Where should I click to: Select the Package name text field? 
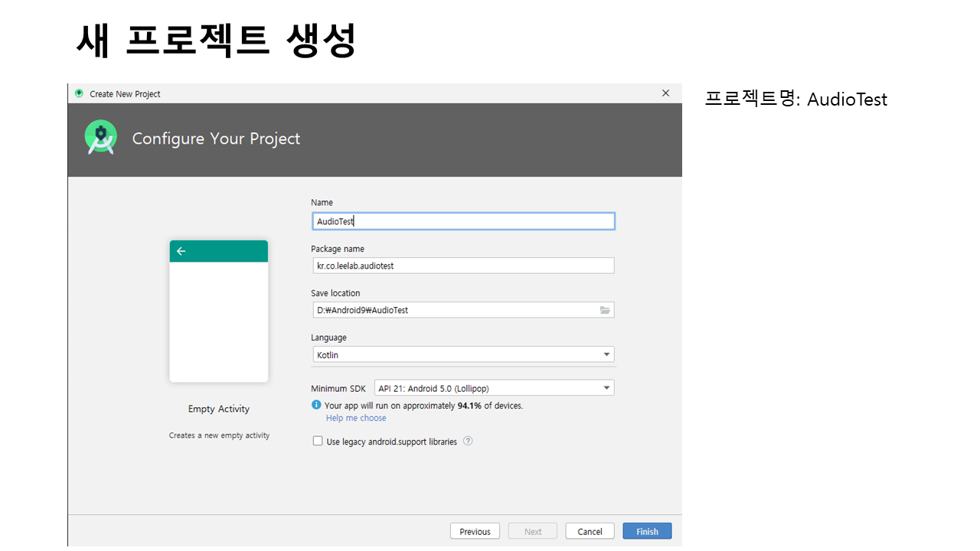[x=462, y=266]
